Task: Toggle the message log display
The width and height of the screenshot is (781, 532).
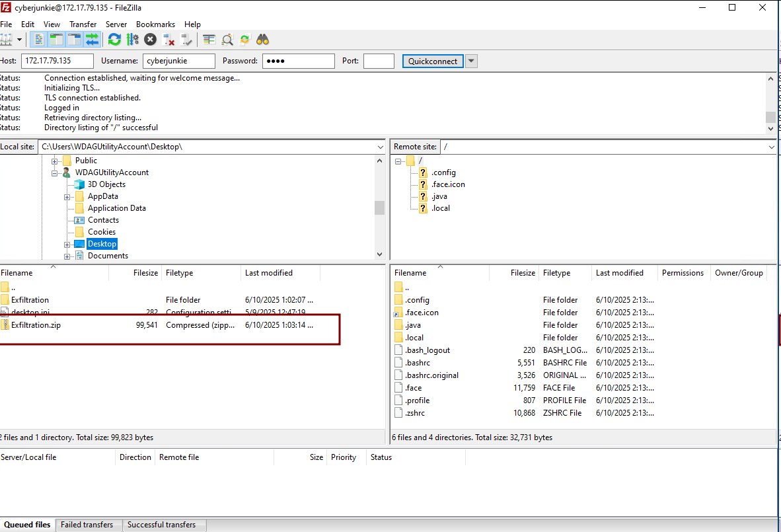Action: pos(39,39)
